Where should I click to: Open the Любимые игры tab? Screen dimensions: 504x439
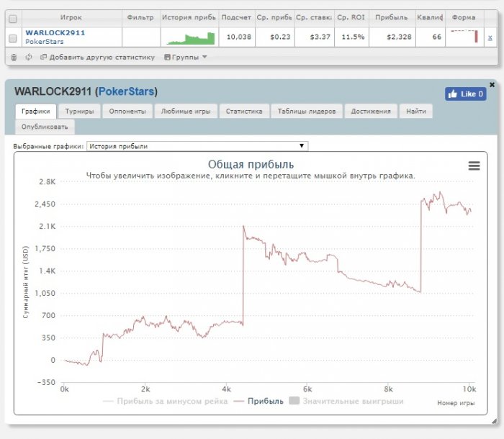[186, 112]
